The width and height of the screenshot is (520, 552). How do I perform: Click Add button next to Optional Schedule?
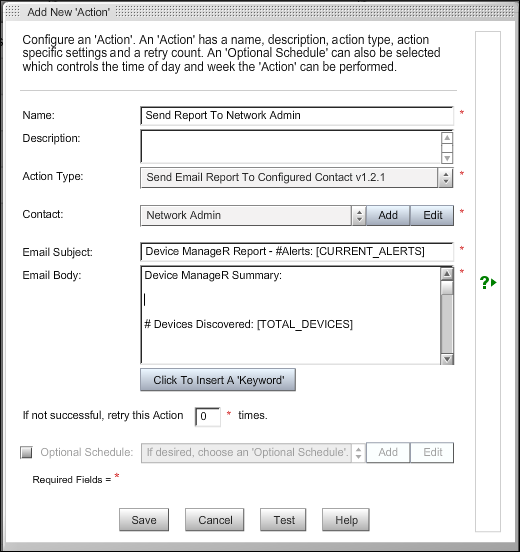click(x=388, y=452)
